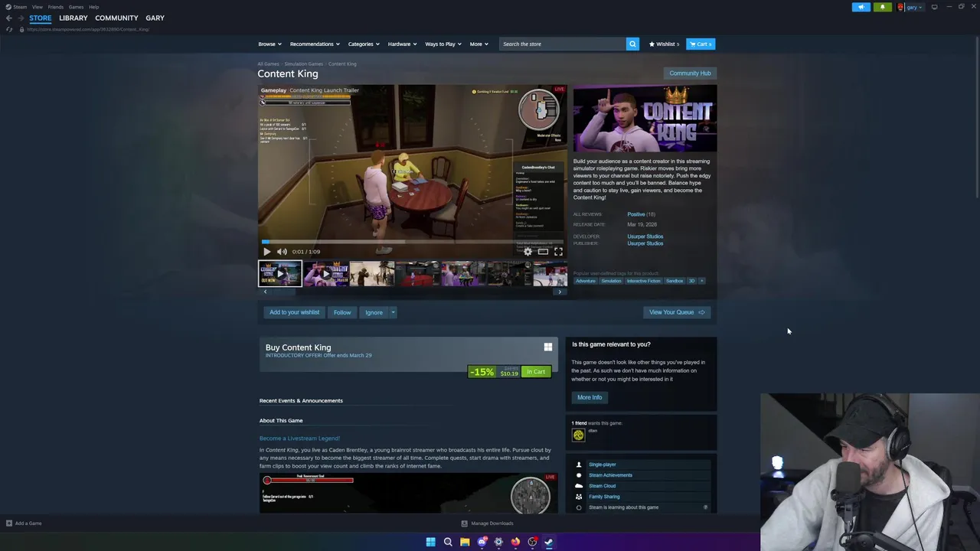Click the search magnifier button
Viewport: 980px width, 551px height.
[632, 44]
